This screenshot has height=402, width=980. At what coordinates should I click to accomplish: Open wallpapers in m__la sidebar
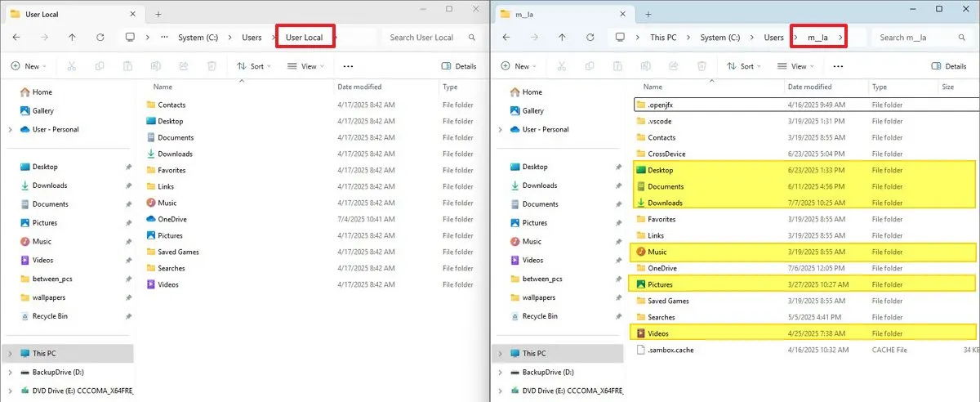click(538, 297)
